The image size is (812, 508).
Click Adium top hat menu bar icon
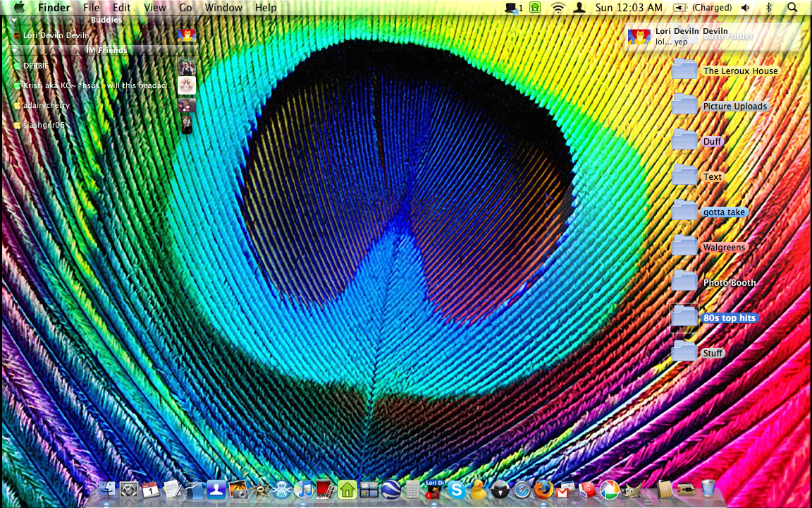(514, 7)
